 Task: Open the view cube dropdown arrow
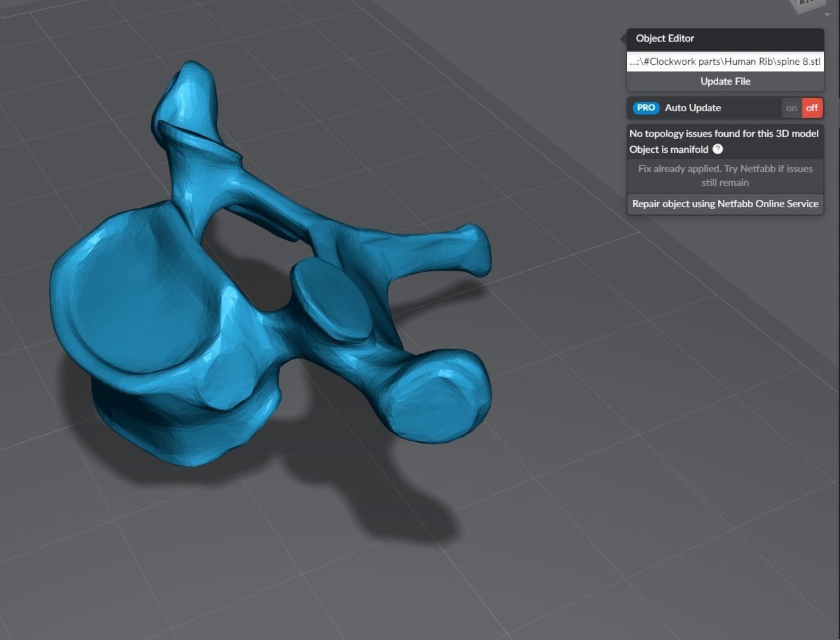click(x=827, y=15)
